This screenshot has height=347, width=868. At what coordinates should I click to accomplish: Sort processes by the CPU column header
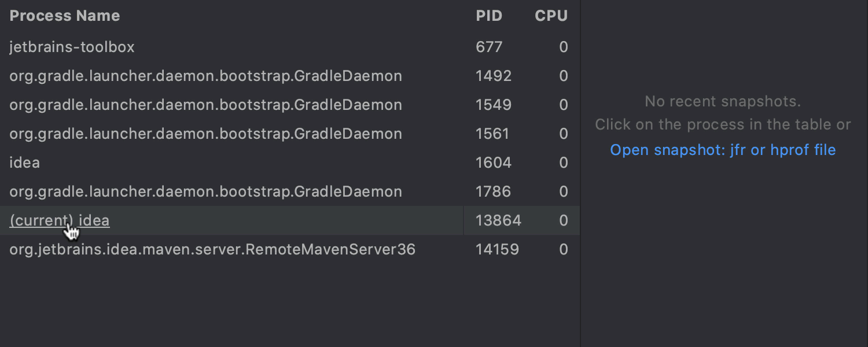click(551, 16)
